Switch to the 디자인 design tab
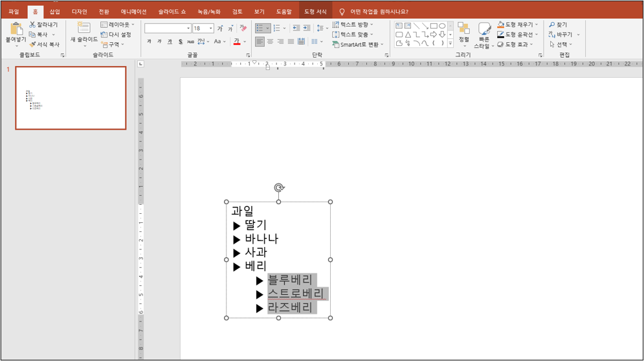 (x=79, y=12)
